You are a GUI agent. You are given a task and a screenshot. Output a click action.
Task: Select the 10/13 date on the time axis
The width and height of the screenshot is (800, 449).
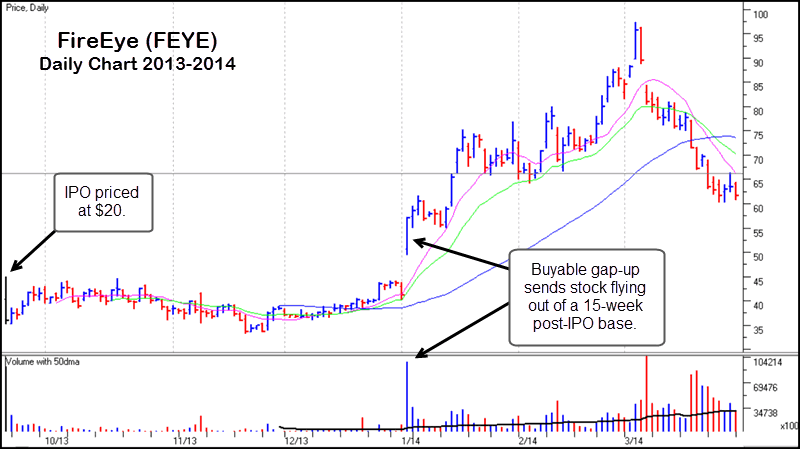[x=55, y=440]
